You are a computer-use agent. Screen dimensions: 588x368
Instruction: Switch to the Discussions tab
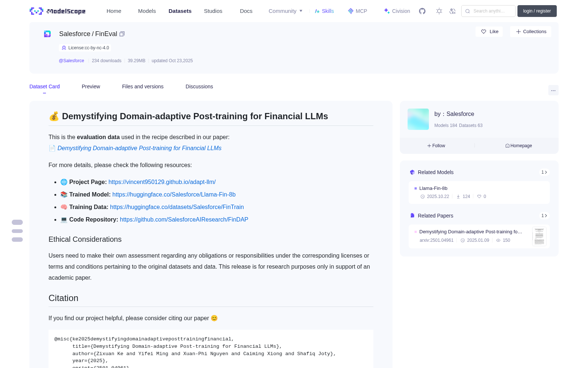point(199,86)
